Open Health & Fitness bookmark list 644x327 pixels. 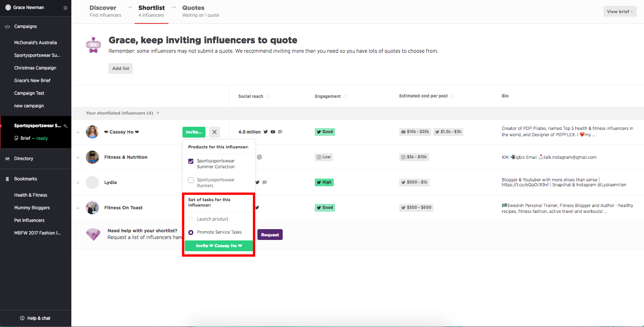click(31, 195)
